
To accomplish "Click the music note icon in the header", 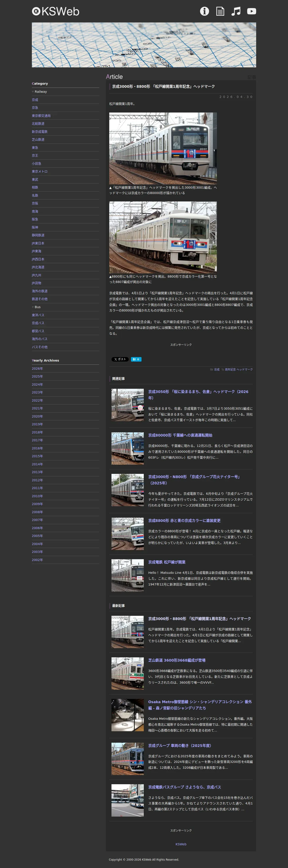I will pos(236,11).
